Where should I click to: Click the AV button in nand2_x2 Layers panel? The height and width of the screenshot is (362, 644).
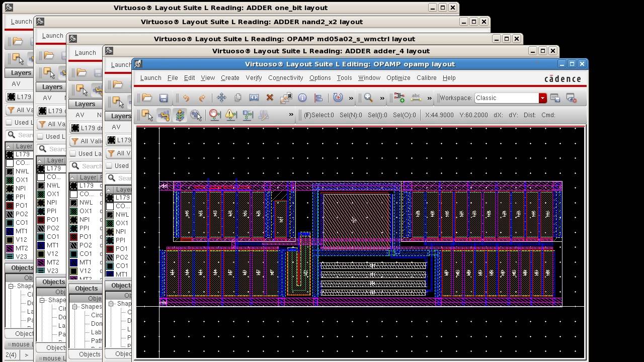pyautogui.click(x=47, y=98)
